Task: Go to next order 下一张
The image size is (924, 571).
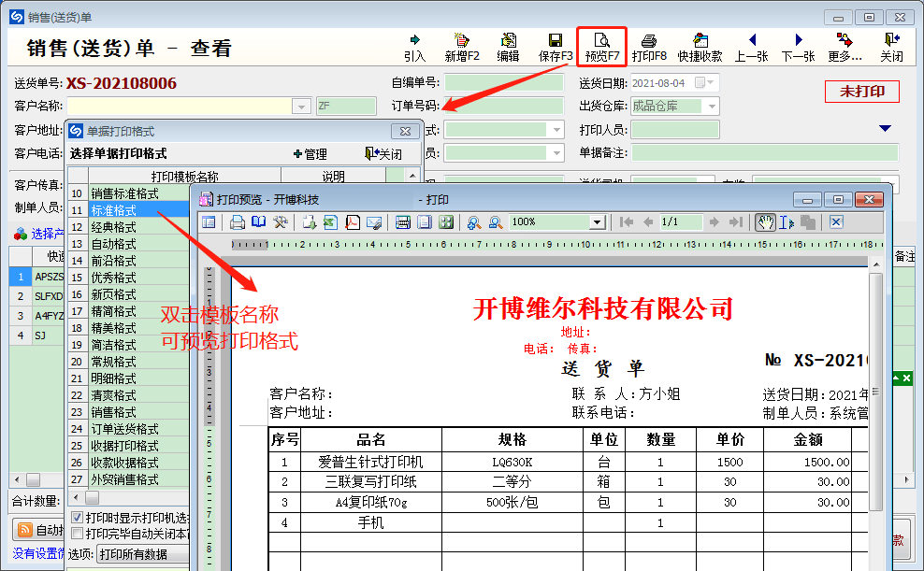Action: point(798,47)
